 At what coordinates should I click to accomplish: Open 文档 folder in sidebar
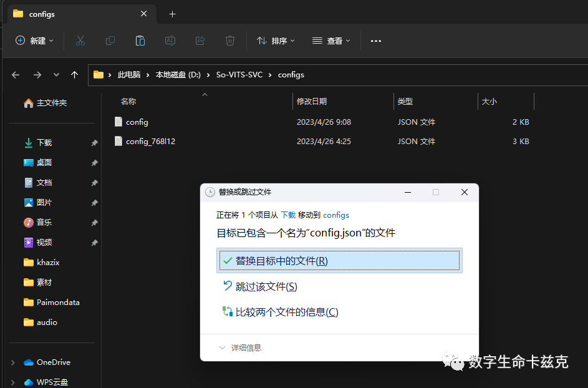point(44,183)
